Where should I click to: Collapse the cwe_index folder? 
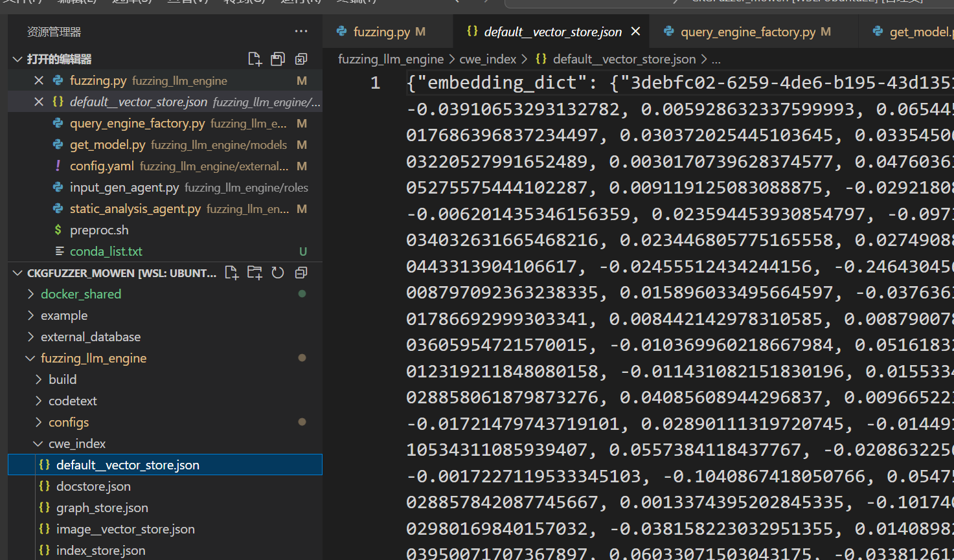point(76,443)
